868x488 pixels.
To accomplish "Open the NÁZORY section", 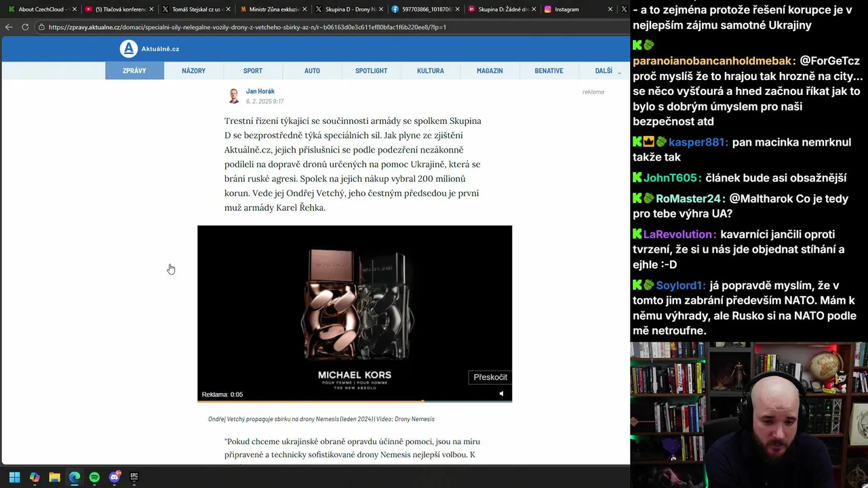I will click(193, 70).
